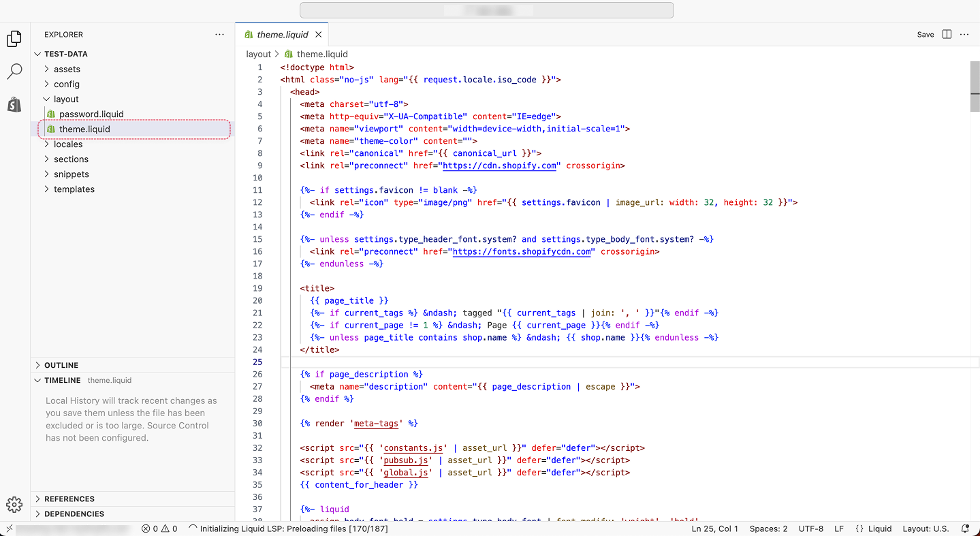Click the cdn.shopify.com link in code
The width and height of the screenshot is (980, 536).
click(x=499, y=165)
